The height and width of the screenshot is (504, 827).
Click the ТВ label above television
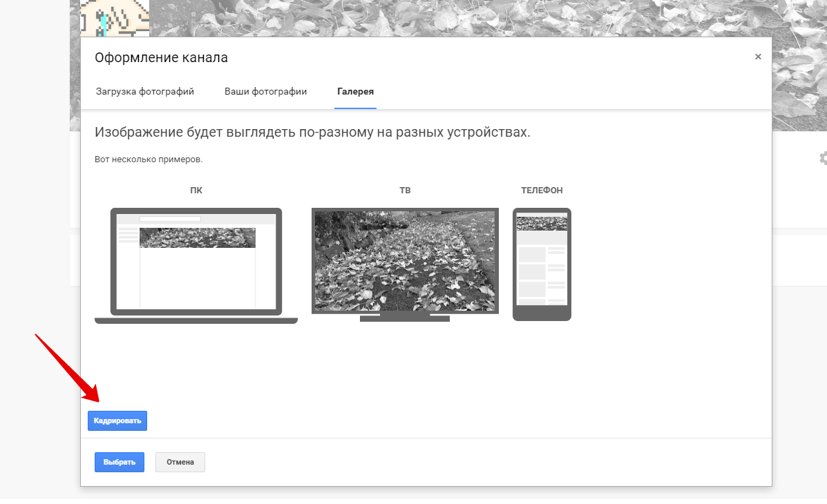tap(405, 191)
